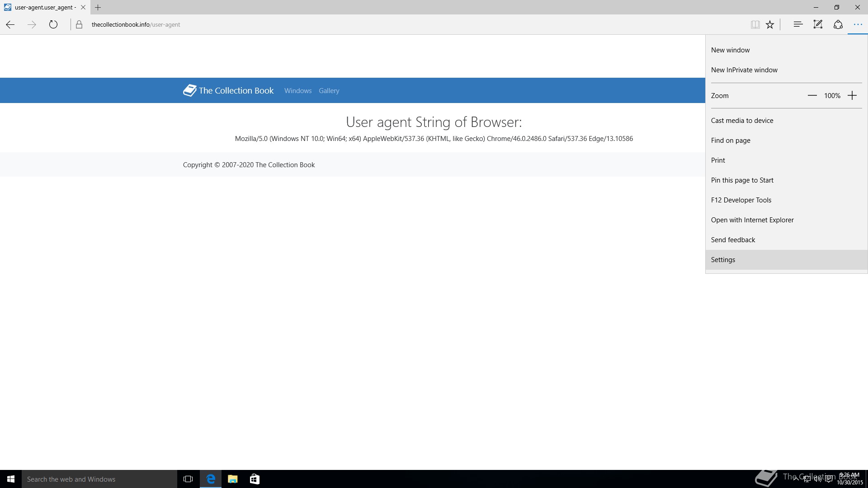
Task: Click the Share icon in toolbar
Action: 838,24
